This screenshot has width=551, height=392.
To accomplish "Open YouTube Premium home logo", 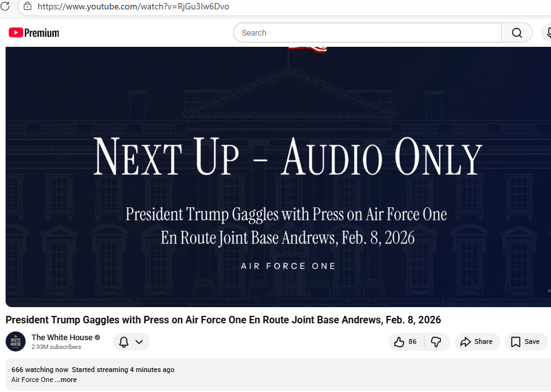I will (34, 32).
